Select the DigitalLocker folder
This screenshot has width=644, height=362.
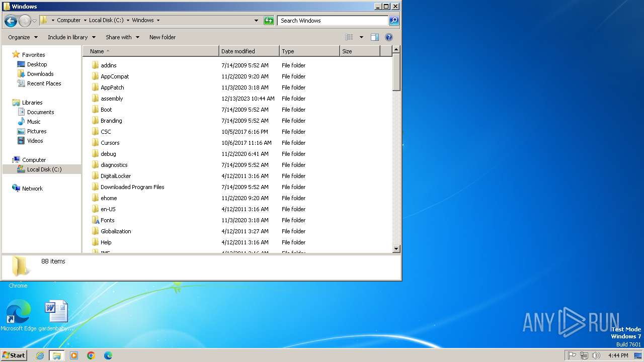pos(116,176)
